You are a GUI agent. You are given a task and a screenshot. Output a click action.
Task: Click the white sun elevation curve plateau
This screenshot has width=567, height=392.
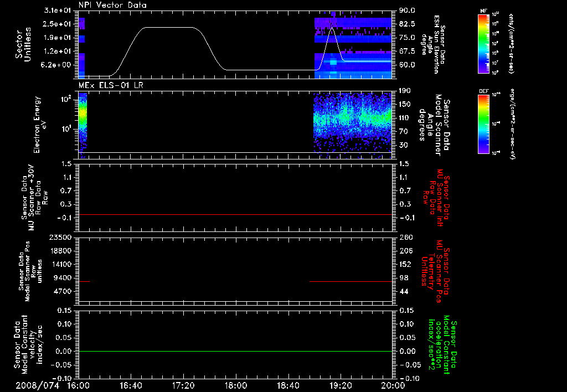pos(168,28)
